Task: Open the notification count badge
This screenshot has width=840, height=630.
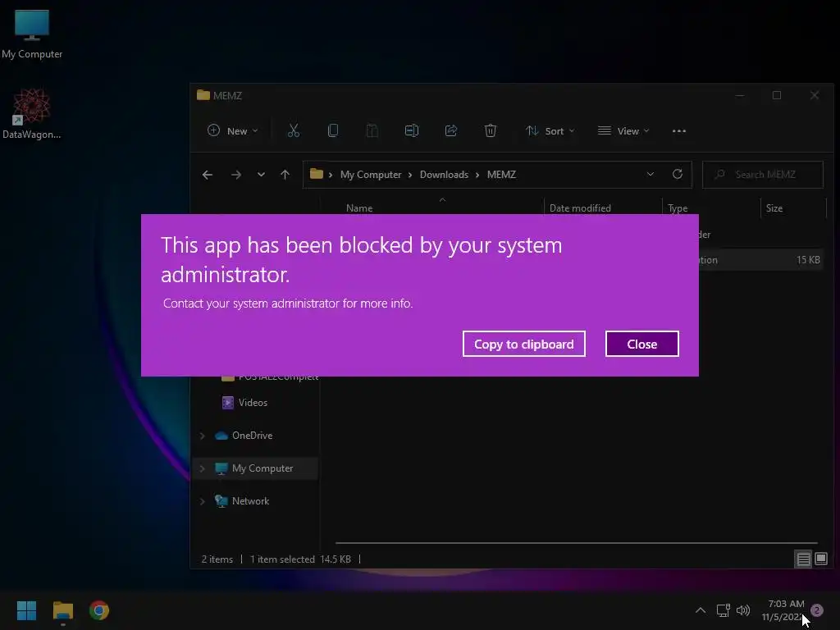Action: point(817,609)
